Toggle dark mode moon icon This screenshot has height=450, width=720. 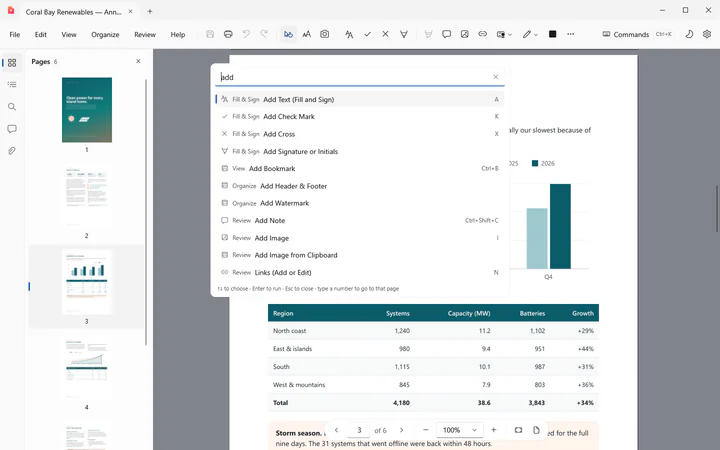[x=689, y=34]
